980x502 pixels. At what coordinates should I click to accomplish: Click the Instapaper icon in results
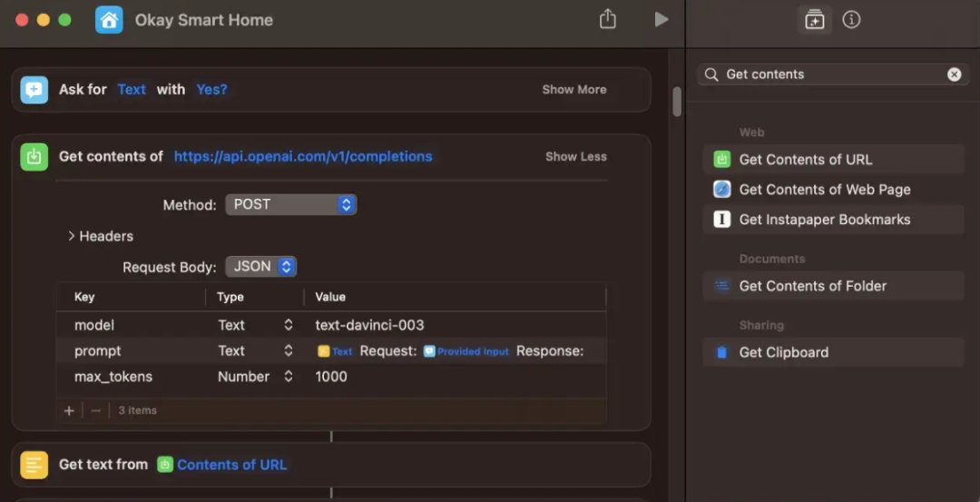(x=722, y=220)
